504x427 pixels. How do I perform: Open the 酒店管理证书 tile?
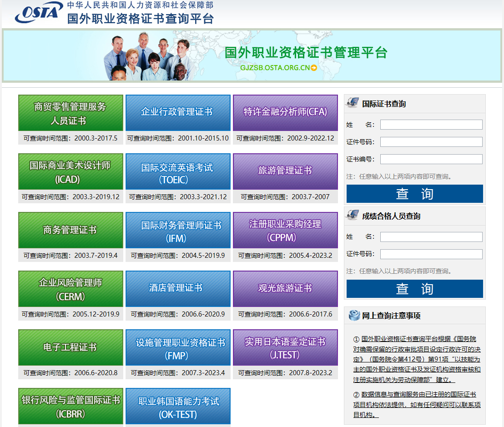[x=178, y=288]
